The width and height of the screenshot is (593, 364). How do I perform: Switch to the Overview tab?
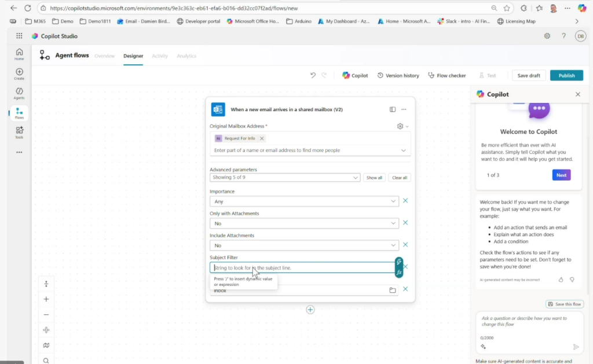104,56
